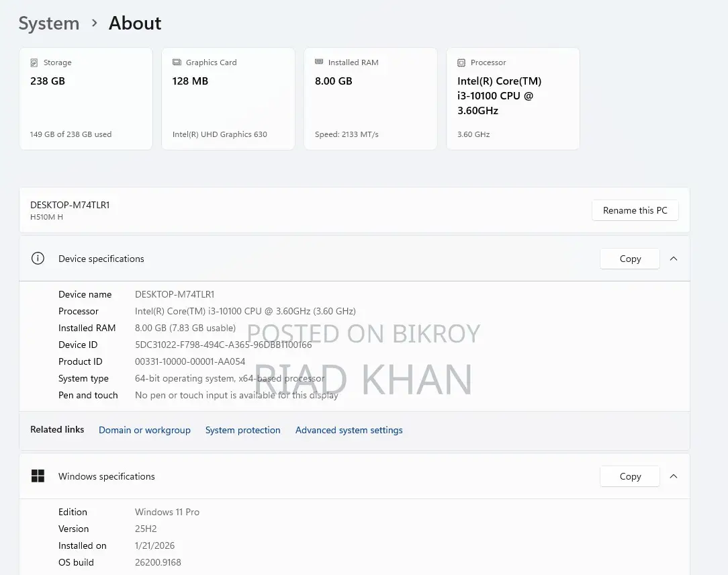Click the text Speed: 2133 MT/s
This screenshot has height=575, width=728.
click(x=347, y=134)
